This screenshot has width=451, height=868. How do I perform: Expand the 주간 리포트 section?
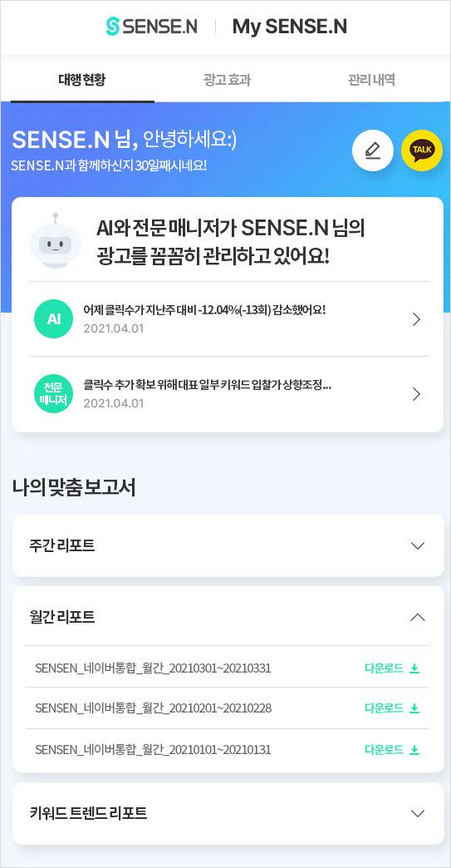(x=228, y=545)
